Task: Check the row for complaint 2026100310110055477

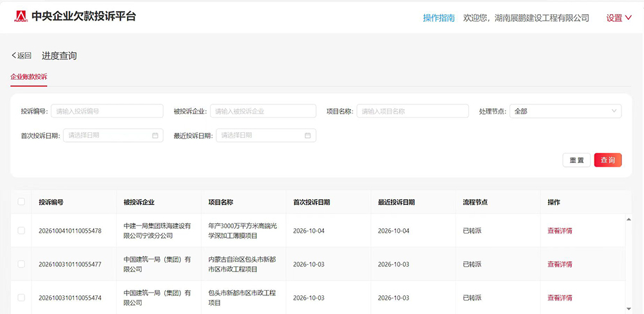Action: point(21,264)
